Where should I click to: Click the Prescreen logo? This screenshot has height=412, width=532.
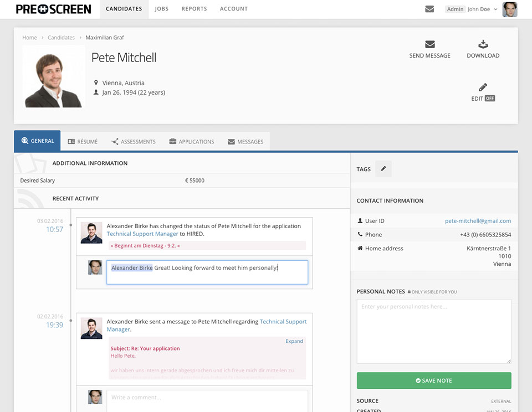(54, 9)
